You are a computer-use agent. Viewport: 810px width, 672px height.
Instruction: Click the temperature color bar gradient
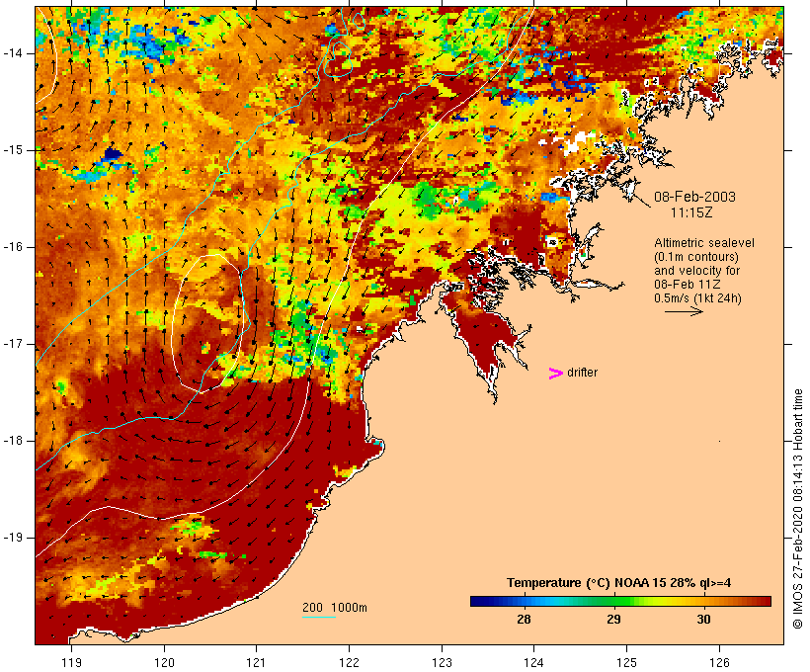tap(620, 601)
